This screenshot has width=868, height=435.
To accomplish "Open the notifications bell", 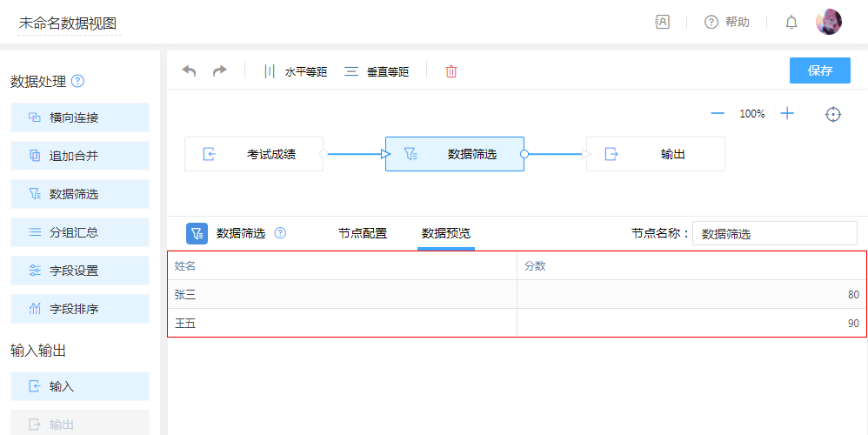I will click(x=791, y=23).
